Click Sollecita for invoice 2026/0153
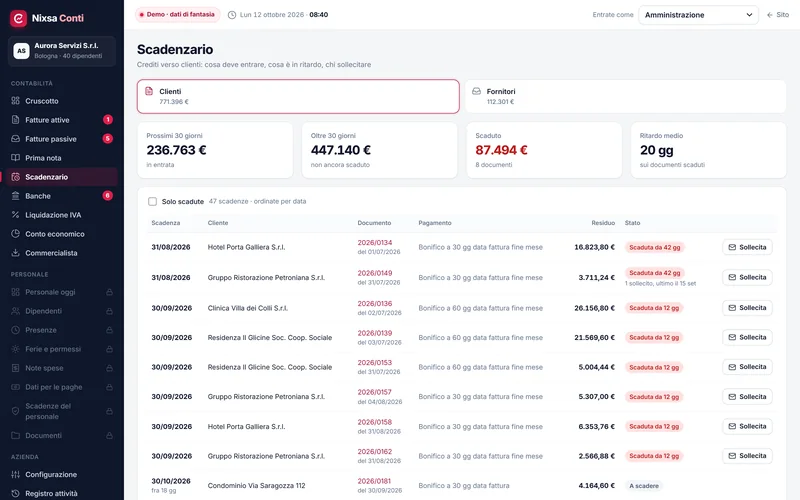This screenshot has height=500, width=800. click(747, 367)
